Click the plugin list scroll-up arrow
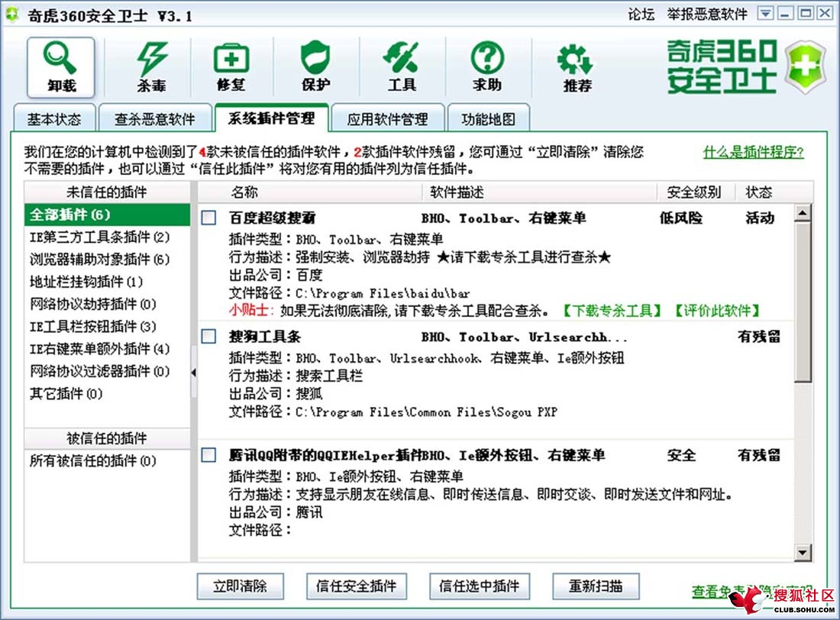 [x=803, y=213]
